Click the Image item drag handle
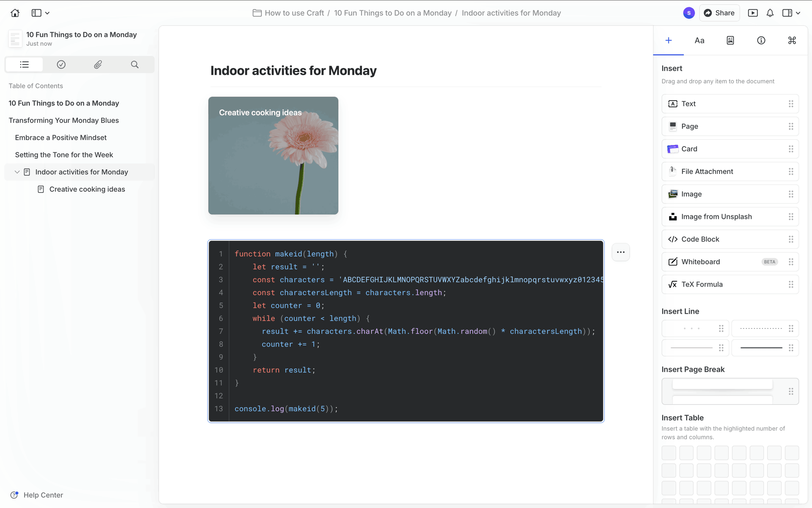Image resolution: width=812 pixels, height=508 pixels. pyautogui.click(x=791, y=194)
